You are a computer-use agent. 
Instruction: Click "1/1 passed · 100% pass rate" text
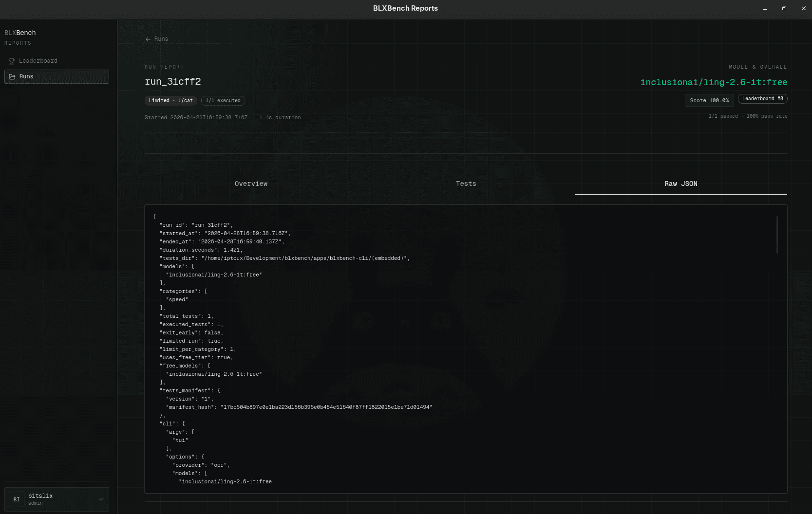point(748,116)
